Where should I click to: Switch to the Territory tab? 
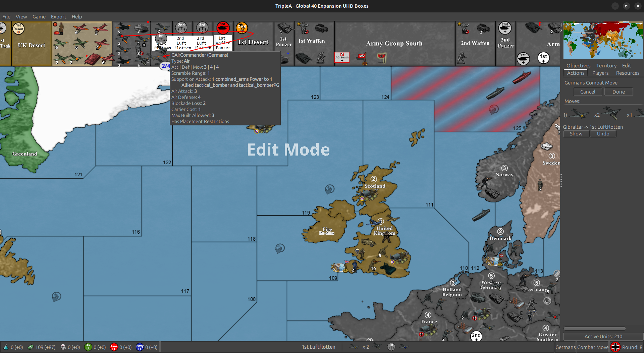click(606, 65)
